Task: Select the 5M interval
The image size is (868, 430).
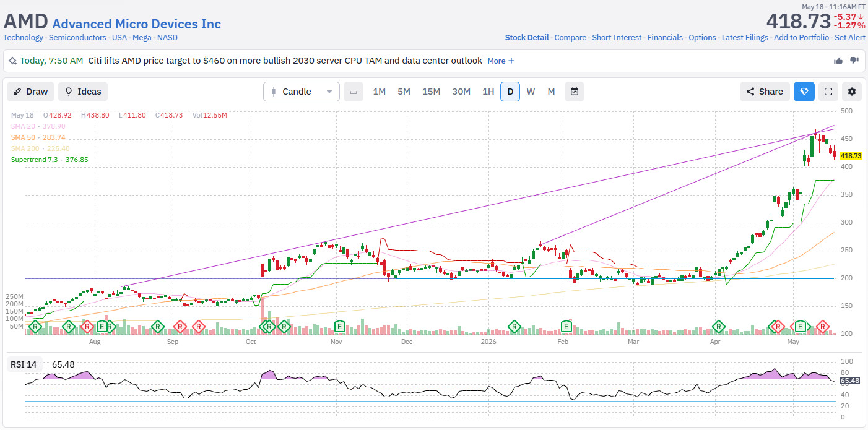Action: pos(404,92)
